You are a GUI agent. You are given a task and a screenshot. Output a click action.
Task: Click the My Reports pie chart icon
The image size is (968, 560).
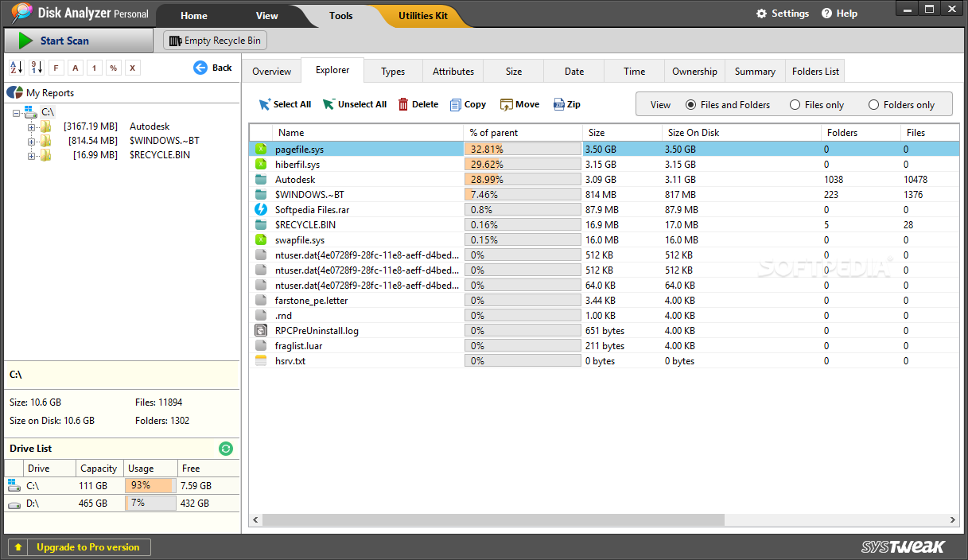(14, 93)
